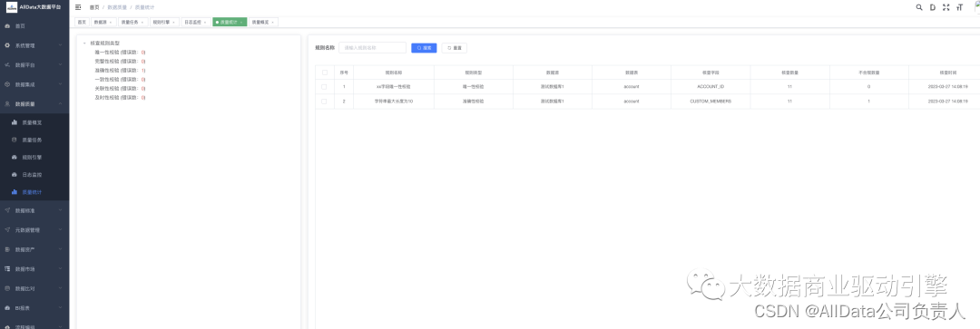980x329 pixels.
Task: Click the ACCOUNT_ID field cell
Action: click(x=710, y=87)
